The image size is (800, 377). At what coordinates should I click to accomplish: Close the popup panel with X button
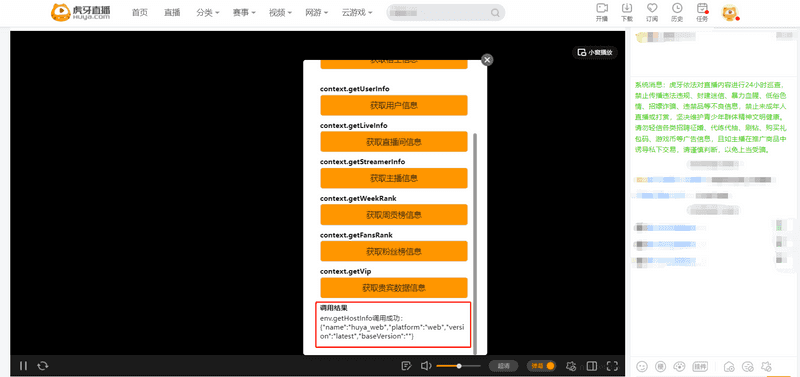(487, 60)
